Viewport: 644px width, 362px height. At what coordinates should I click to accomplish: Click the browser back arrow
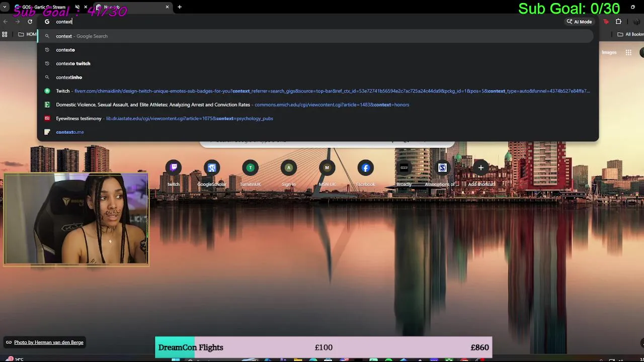(6, 22)
